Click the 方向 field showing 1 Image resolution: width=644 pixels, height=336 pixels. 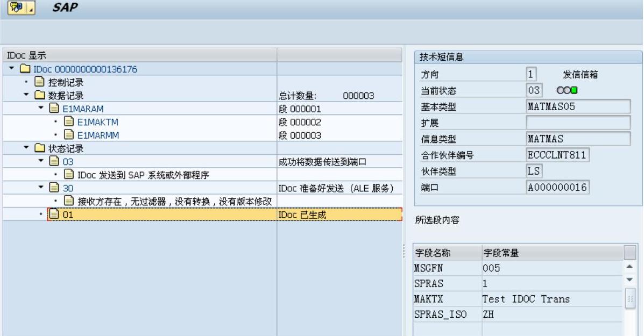coord(531,74)
